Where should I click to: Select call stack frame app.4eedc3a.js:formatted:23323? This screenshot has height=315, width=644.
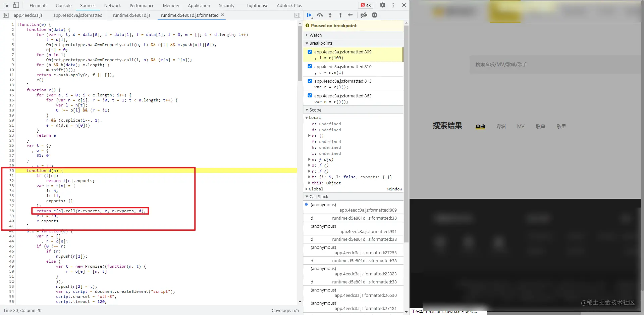pos(354,271)
